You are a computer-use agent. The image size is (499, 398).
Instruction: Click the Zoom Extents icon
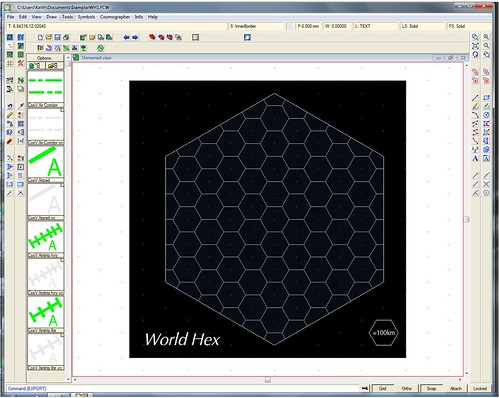(x=475, y=46)
